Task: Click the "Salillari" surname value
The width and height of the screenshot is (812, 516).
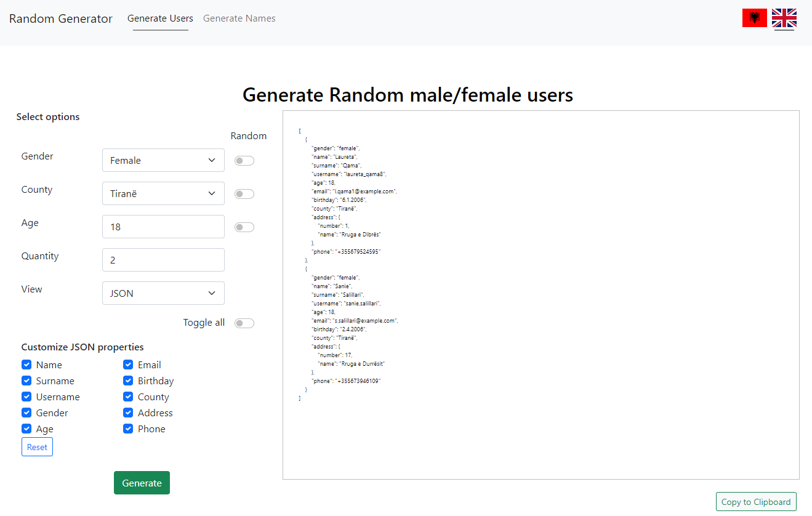Action: click(353, 295)
